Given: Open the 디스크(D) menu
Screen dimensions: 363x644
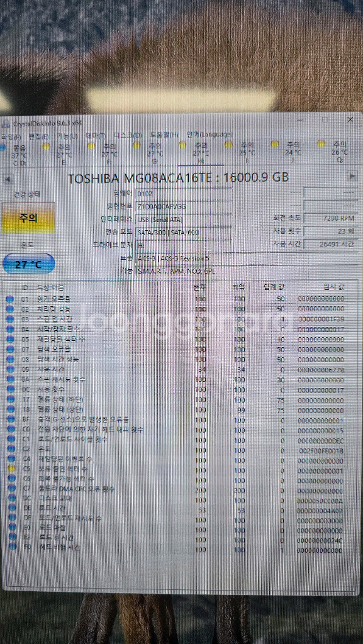Looking at the screenshot, I should pyautogui.click(x=128, y=136).
